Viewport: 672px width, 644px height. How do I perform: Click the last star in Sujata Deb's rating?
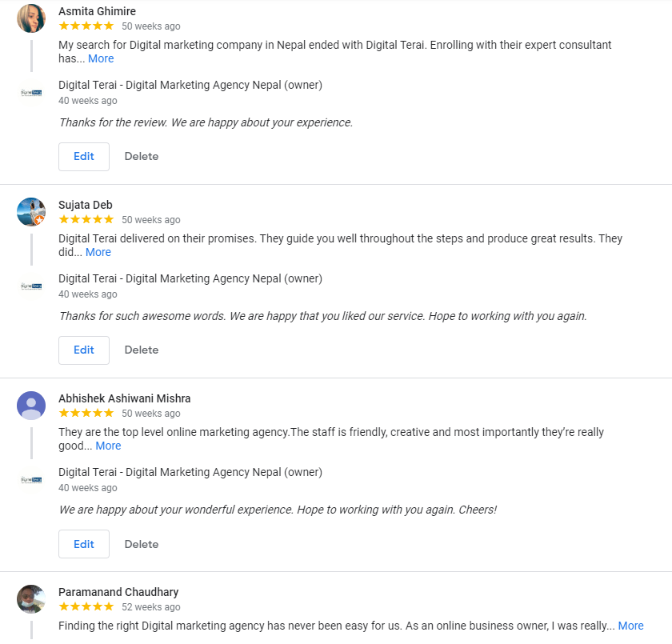click(x=111, y=219)
